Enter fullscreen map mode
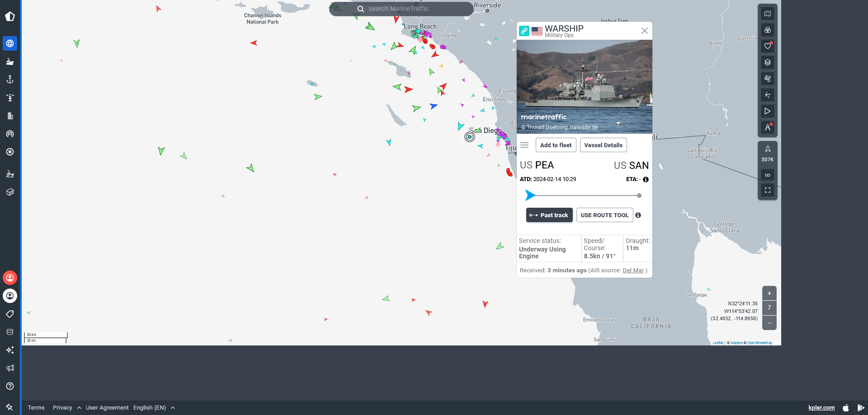This screenshot has width=868, height=415. tap(768, 190)
